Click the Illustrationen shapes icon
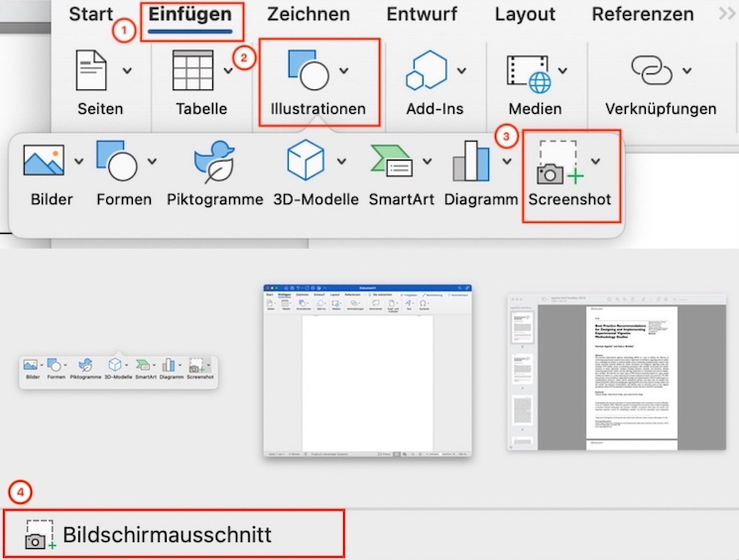The image size is (739, 560). (308, 70)
